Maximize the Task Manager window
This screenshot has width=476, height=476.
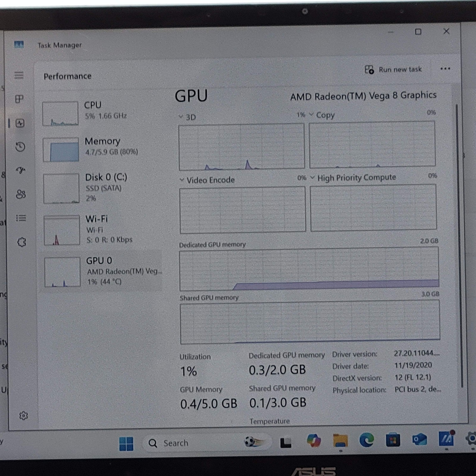(418, 32)
